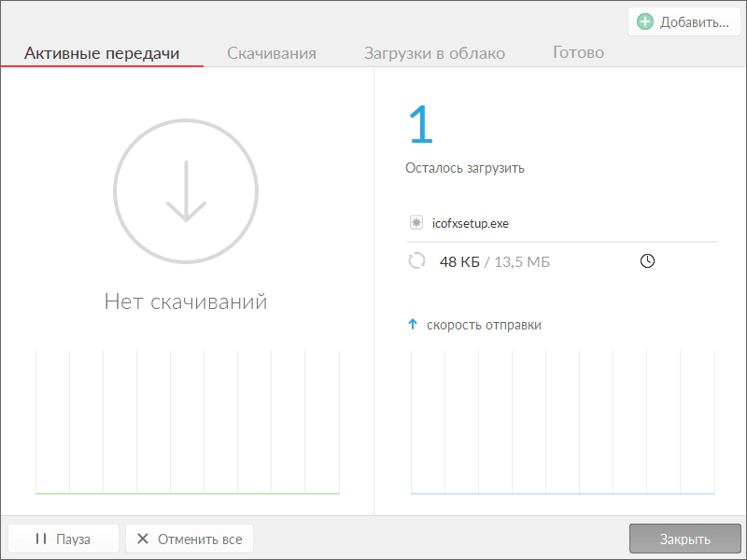This screenshot has height=560, width=747.
Task: Select the icofxsetup.exe file name
Action: (x=471, y=223)
